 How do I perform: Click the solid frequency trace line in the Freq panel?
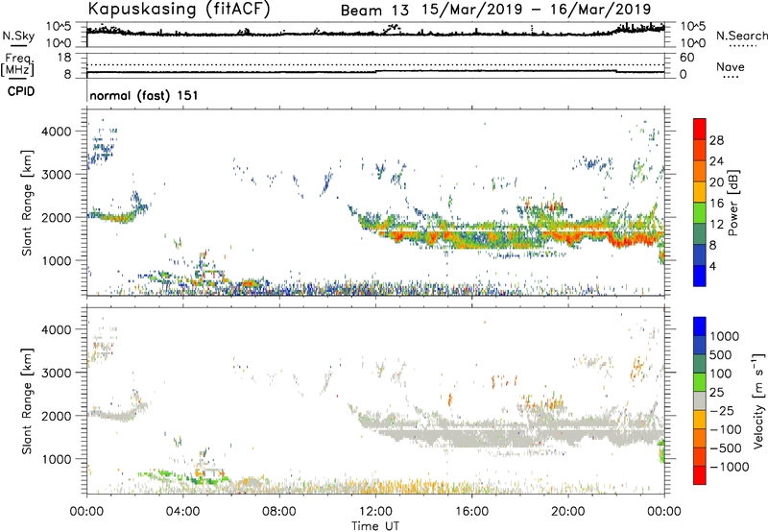click(x=375, y=71)
